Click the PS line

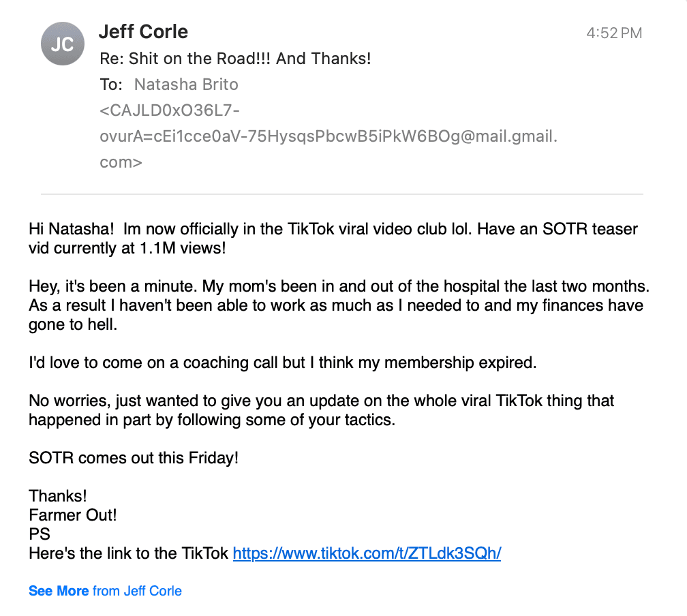40,534
